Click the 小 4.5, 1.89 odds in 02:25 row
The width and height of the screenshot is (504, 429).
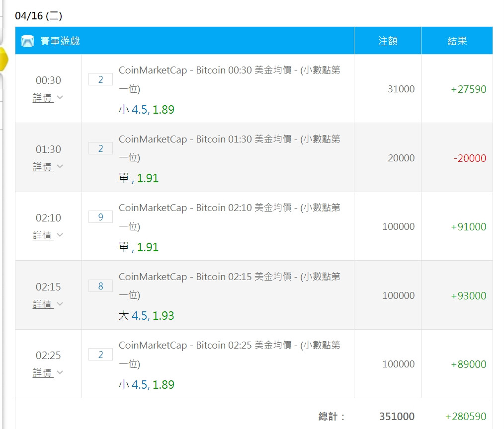tap(146, 385)
